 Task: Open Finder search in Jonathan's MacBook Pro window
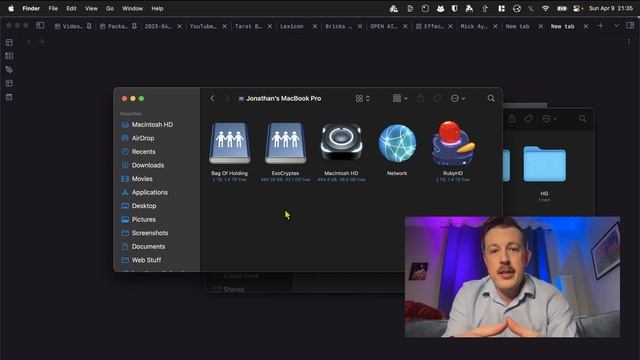(x=491, y=98)
